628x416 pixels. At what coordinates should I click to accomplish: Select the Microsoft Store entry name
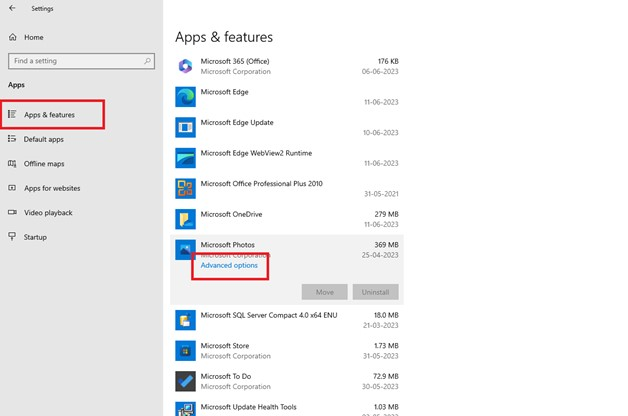point(225,346)
